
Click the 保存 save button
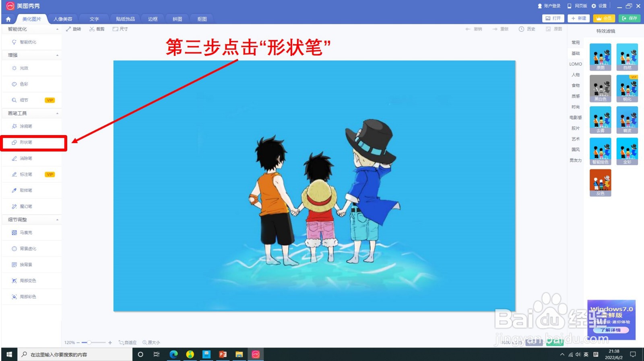point(630,18)
